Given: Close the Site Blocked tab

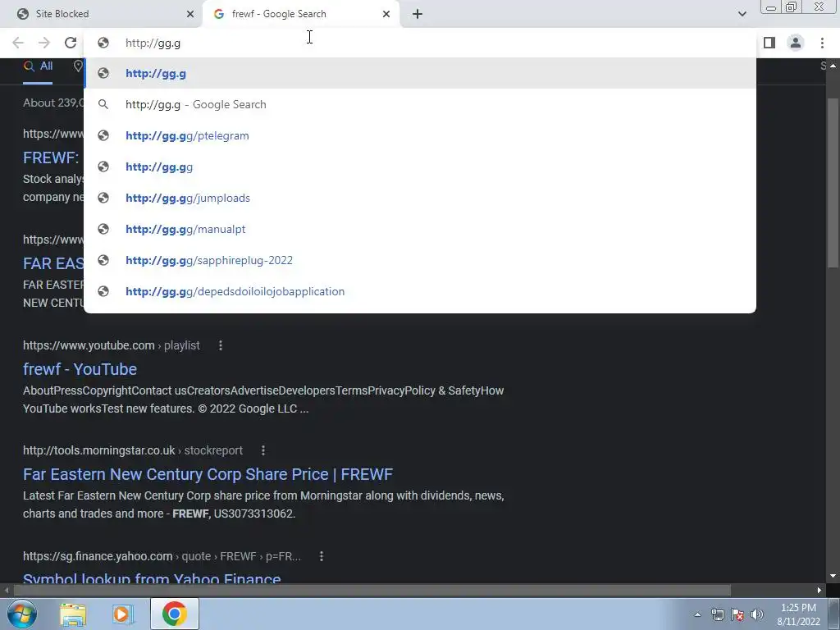Looking at the screenshot, I should coord(190,14).
